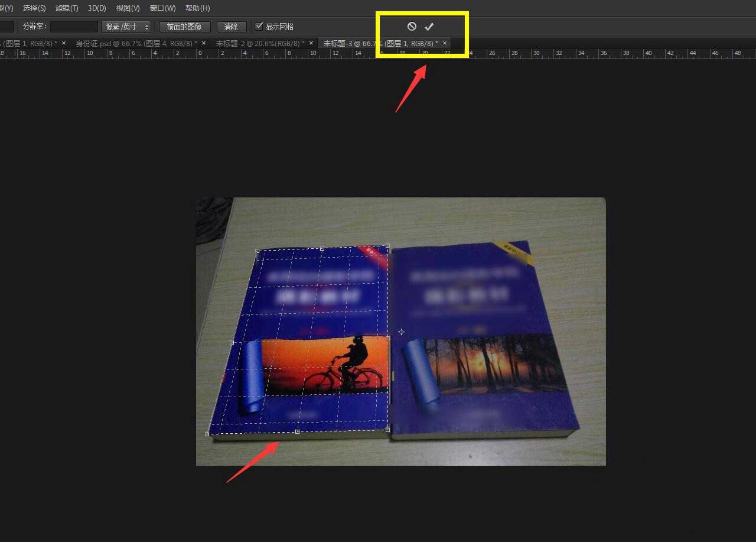
Task: Close the 未标题-3 tab
Action: [445, 43]
